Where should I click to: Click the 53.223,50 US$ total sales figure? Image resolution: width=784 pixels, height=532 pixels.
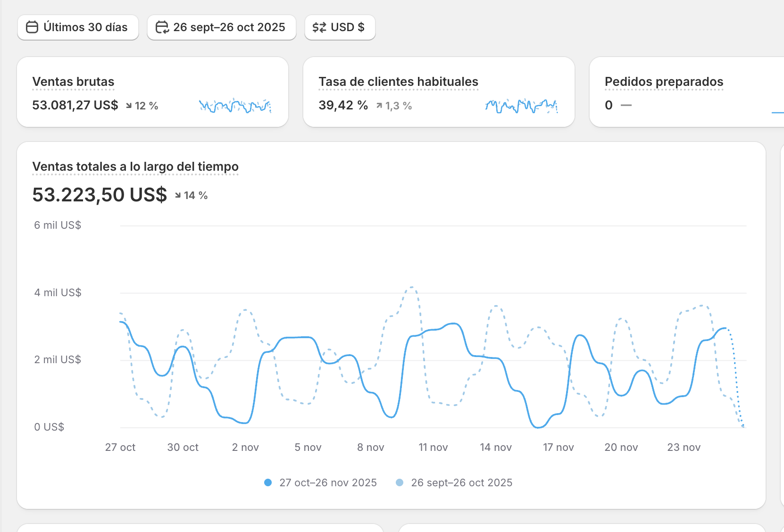(x=100, y=195)
